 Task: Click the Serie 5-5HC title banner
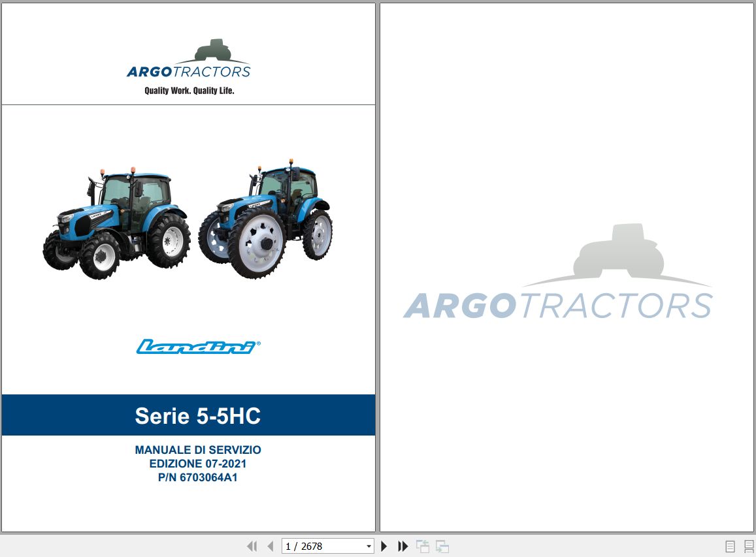pos(189,415)
